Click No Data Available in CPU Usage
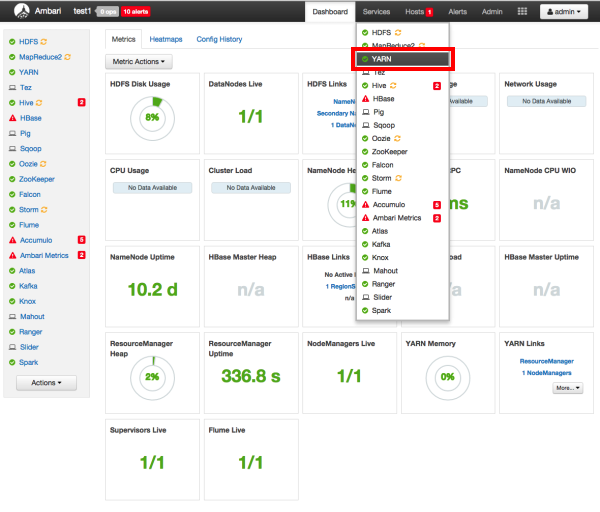Image resolution: width=600 pixels, height=512 pixels. 152,188
